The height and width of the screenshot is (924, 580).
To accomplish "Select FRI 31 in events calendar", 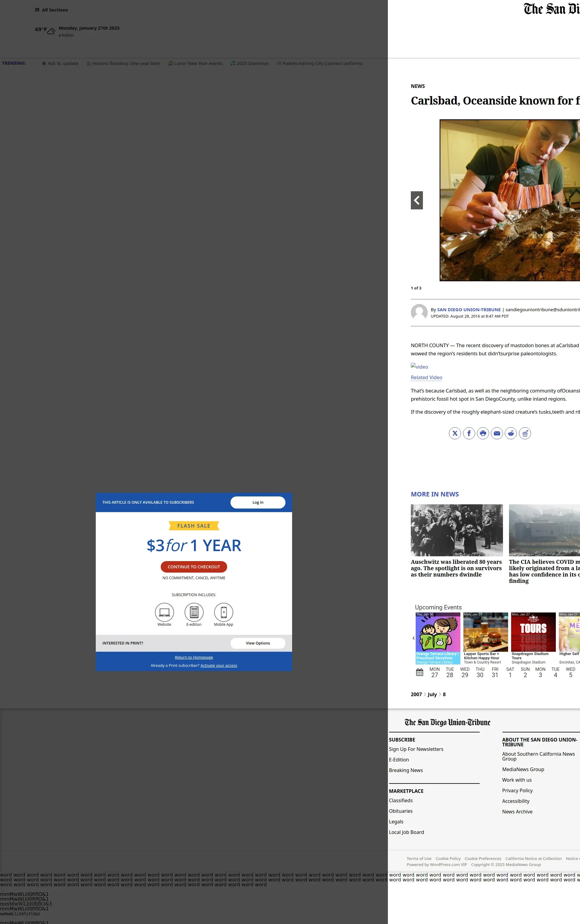I will coord(495,672).
